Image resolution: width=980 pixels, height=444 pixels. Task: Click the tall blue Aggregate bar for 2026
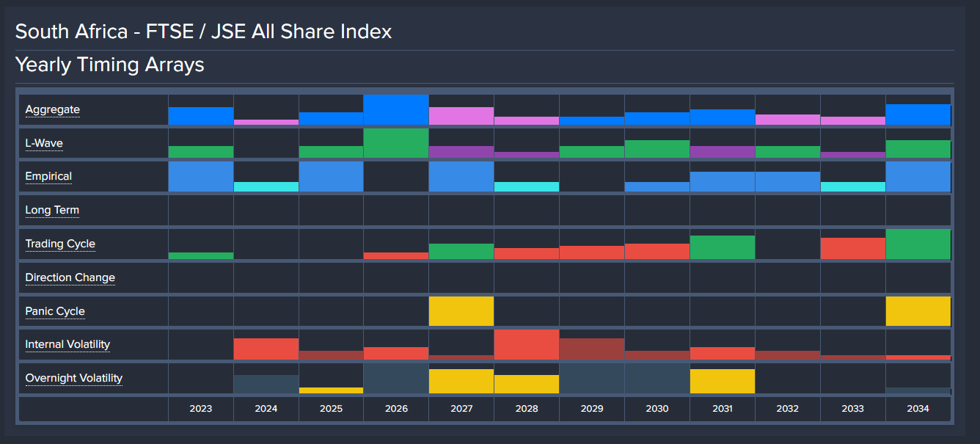pyautogui.click(x=396, y=110)
